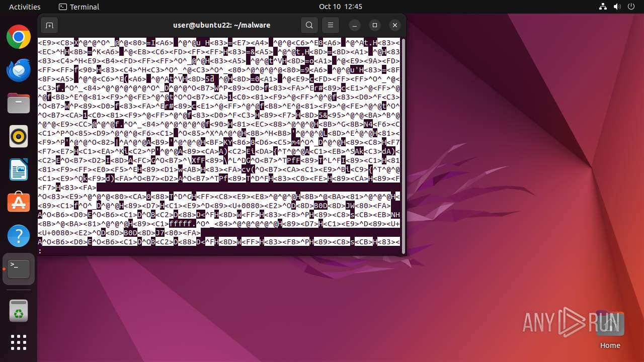Image resolution: width=644 pixels, height=362 pixels.
Task: Click the volume status icon
Action: point(616,7)
